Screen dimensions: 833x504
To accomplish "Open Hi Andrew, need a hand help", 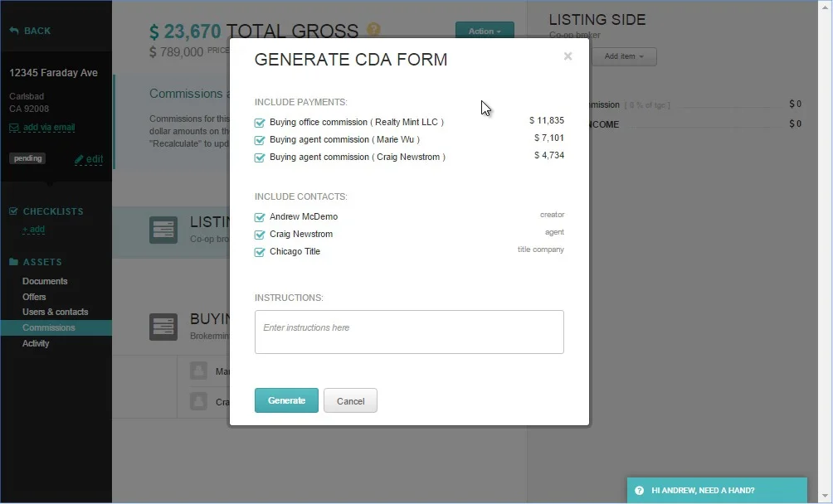I will point(717,490).
